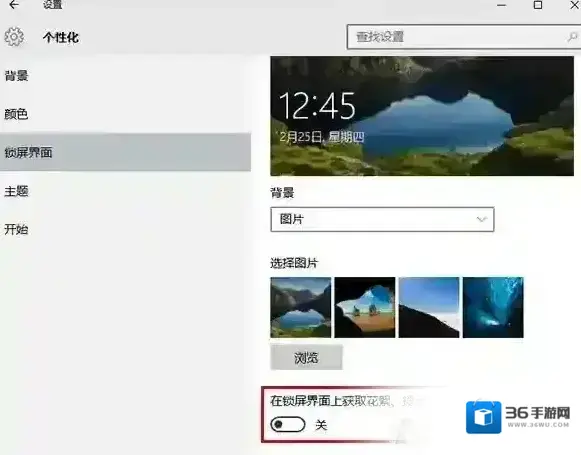Click the lock screen preview image
The height and width of the screenshot is (455, 581).
[x=422, y=116]
